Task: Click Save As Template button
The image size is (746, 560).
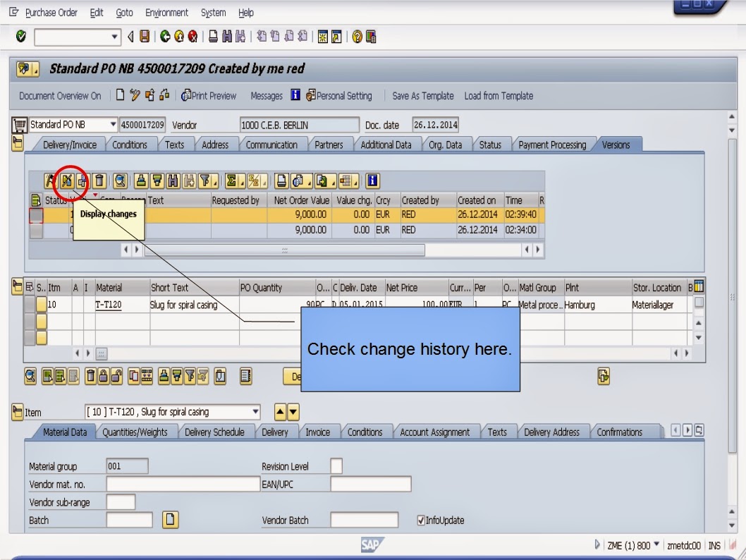Action: (x=422, y=96)
